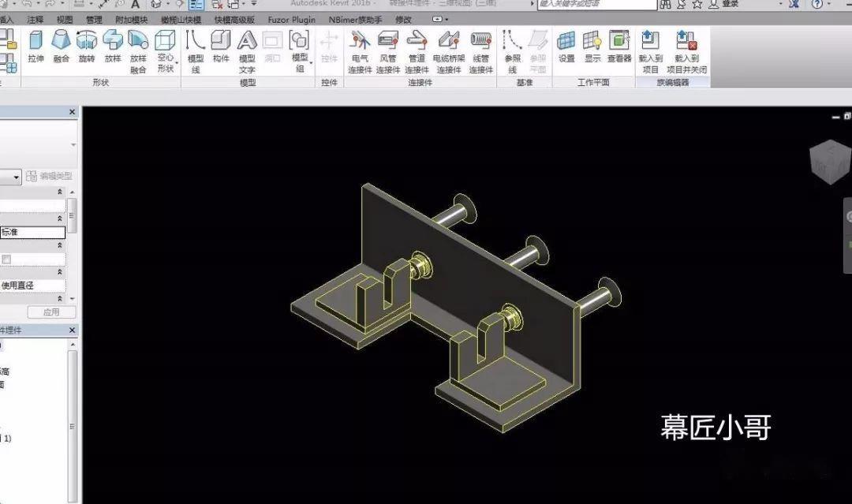Image resolution: width=852 pixels, height=504 pixels.
Task: Click the 登录 (Sign In) button
Action: click(x=730, y=5)
